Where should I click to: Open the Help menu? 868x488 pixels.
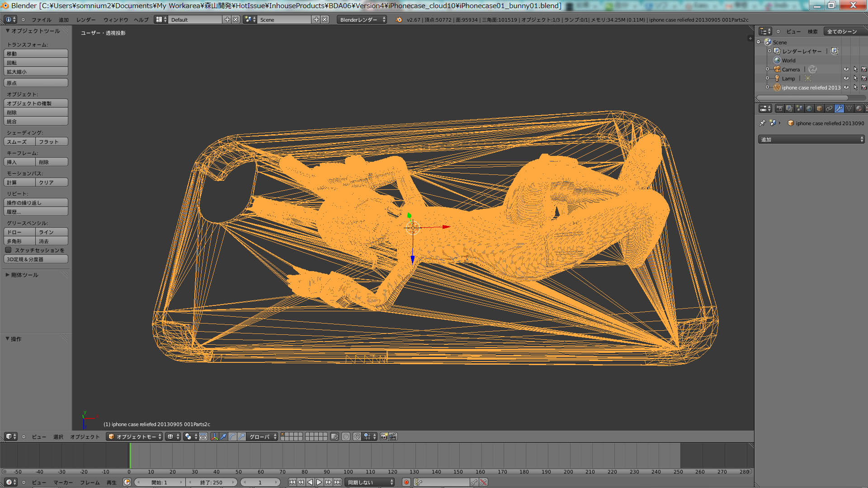[141, 20]
